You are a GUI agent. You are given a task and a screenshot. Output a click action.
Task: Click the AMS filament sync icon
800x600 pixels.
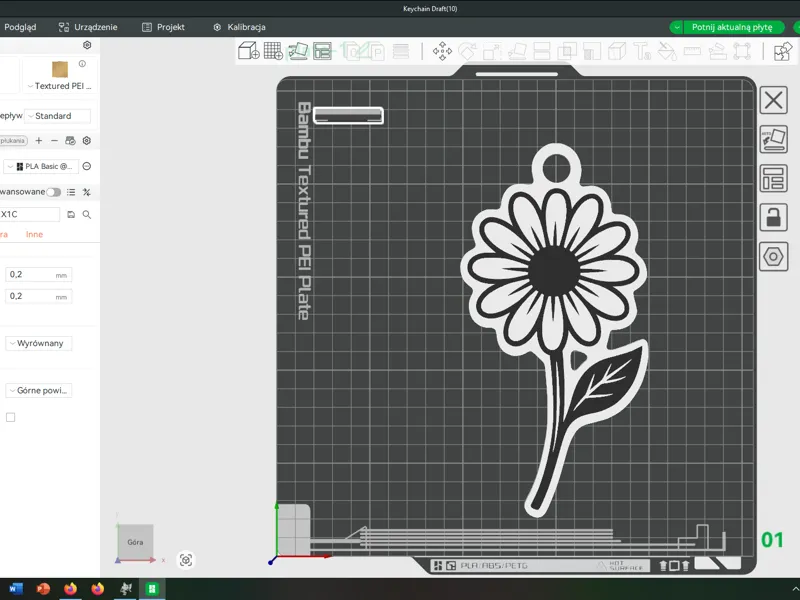[x=70, y=140]
